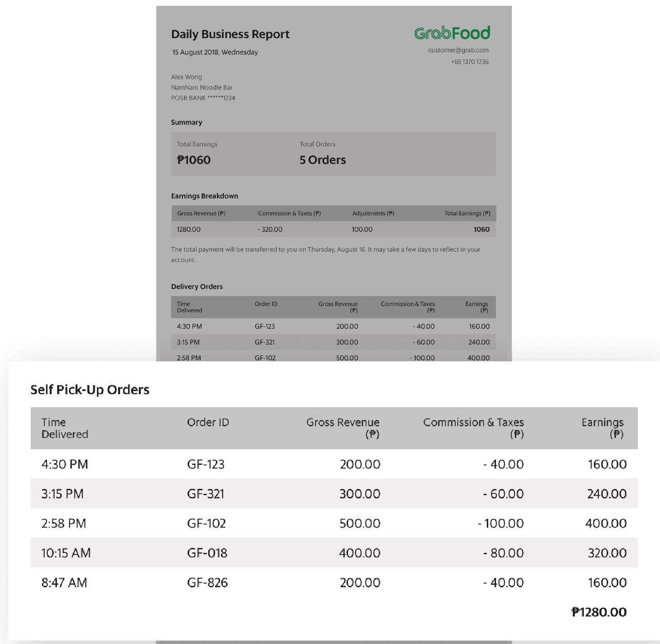Click 3:15 PM in Self Pick-Up table
The width and height of the screenshot is (660, 644).
coord(62,494)
